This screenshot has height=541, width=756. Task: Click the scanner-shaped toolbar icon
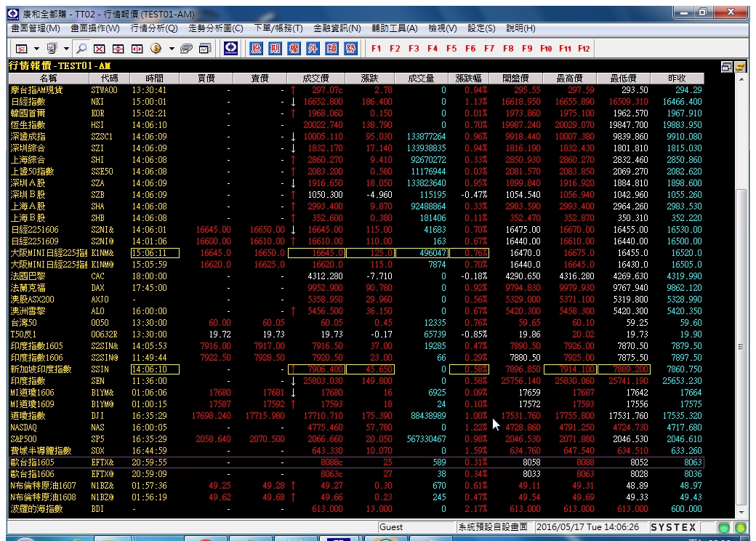coord(186,48)
